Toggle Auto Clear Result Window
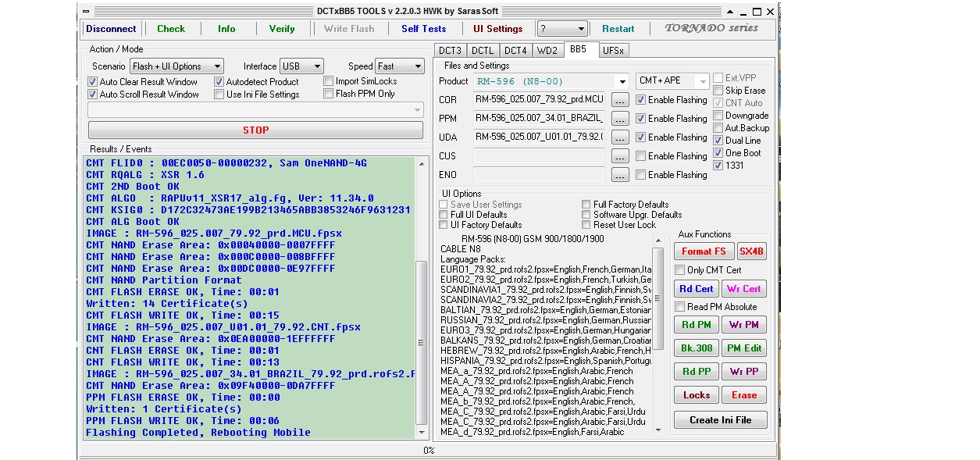 92,82
